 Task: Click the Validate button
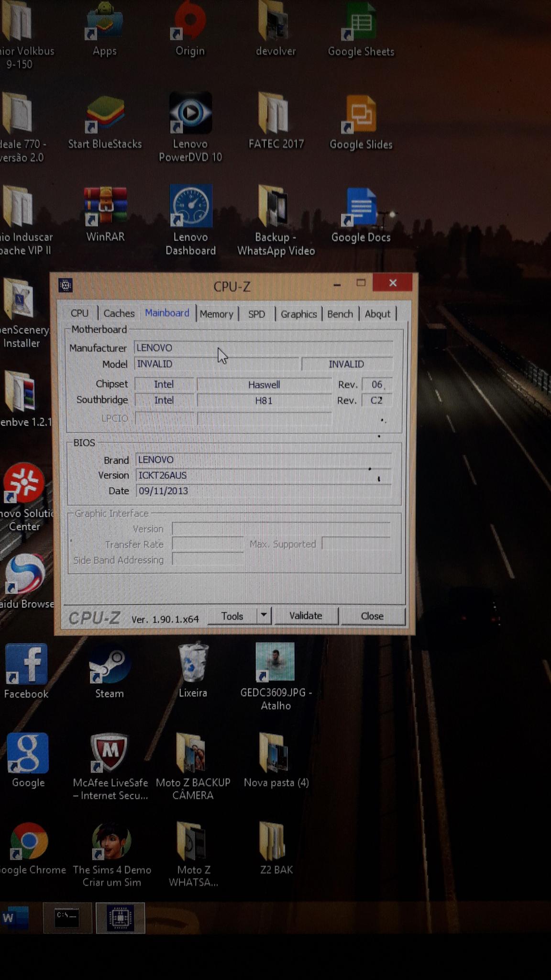click(306, 616)
